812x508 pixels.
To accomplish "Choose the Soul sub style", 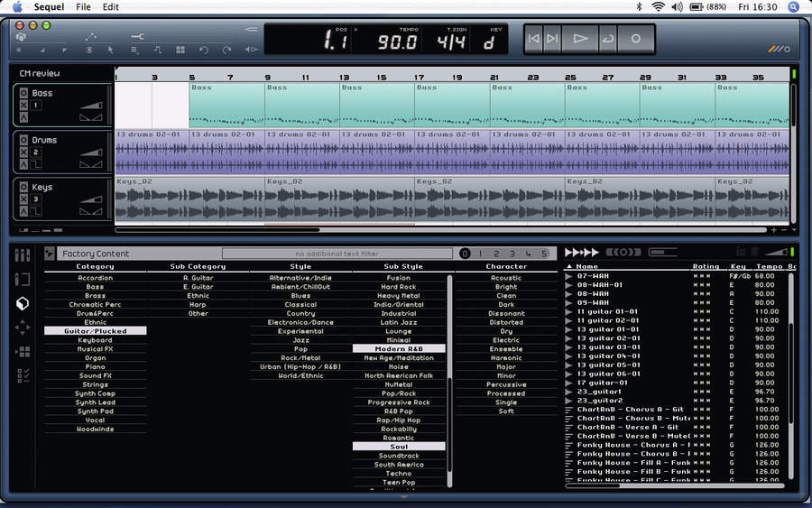I will pyautogui.click(x=399, y=447).
